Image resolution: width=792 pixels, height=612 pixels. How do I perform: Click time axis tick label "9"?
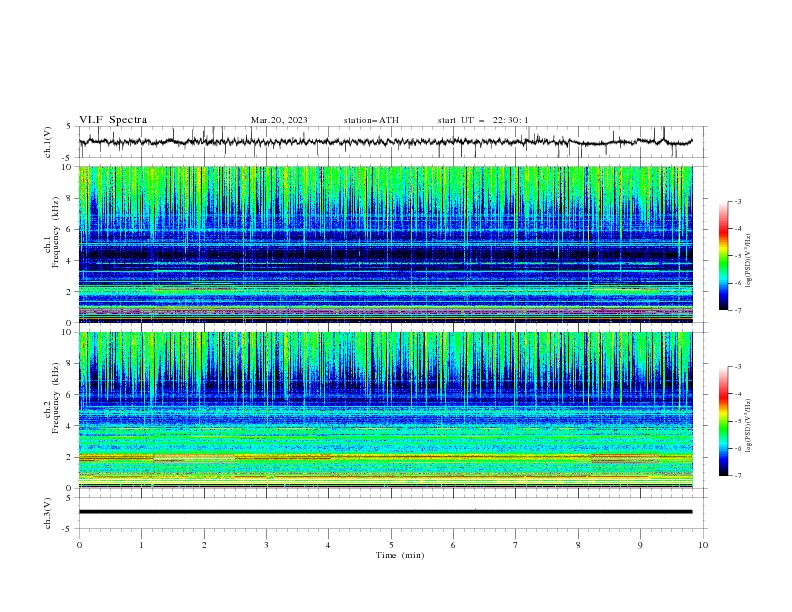[x=640, y=545]
